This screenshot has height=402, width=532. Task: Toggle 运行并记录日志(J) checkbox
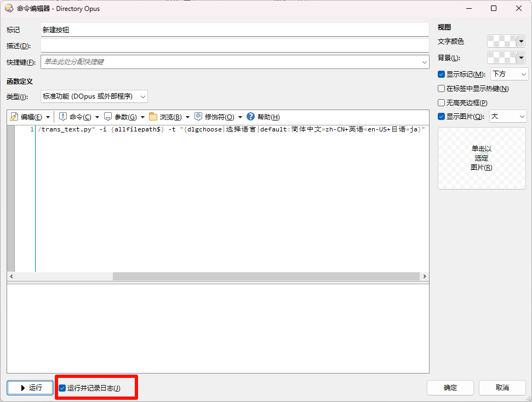(x=62, y=388)
